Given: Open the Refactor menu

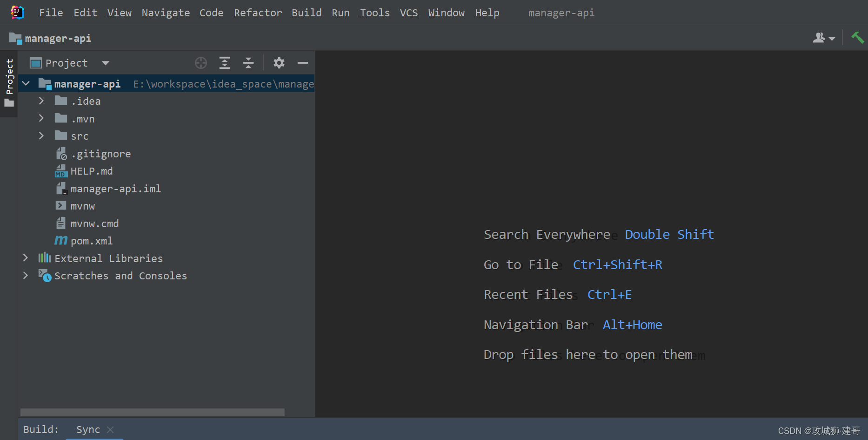Looking at the screenshot, I should pyautogui.click(x=258, y=13).
